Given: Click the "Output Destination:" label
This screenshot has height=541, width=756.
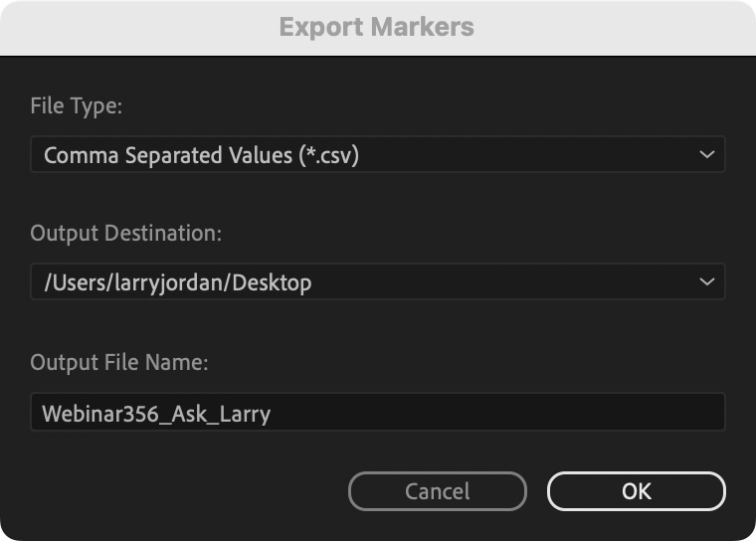Looking at the screenshot, I should tap(126, 234).
